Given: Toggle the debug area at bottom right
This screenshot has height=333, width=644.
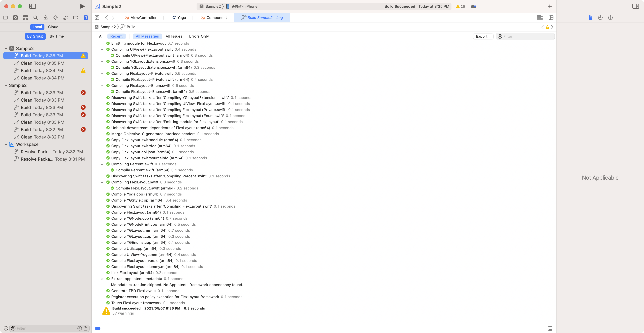Looking at the screenshot, I should [x=550, y=328].
